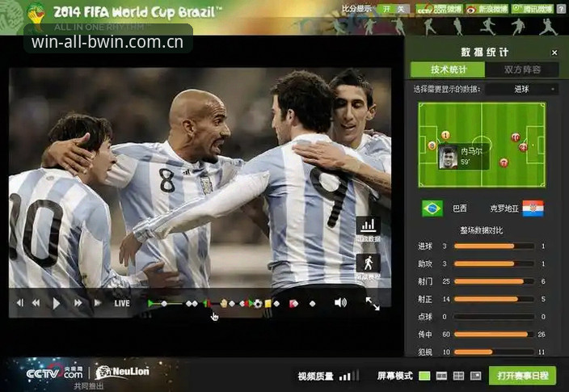Select the four-grid screen layout mode
The image size is (569, 392).
pos(458,376)
